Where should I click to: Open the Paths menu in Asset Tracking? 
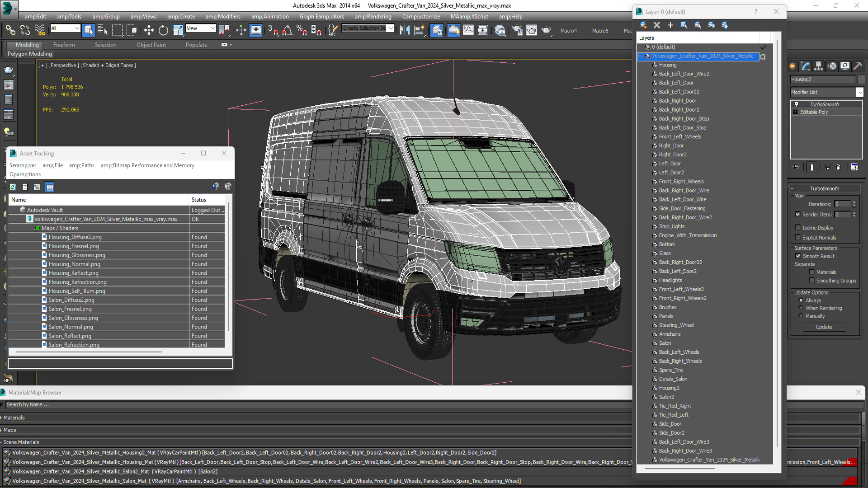tap(81, 165)
